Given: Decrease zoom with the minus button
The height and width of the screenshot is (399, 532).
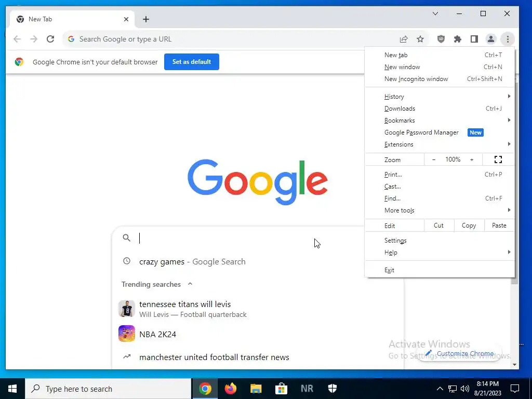Looking at the screenshot, I should pos(434,159).
